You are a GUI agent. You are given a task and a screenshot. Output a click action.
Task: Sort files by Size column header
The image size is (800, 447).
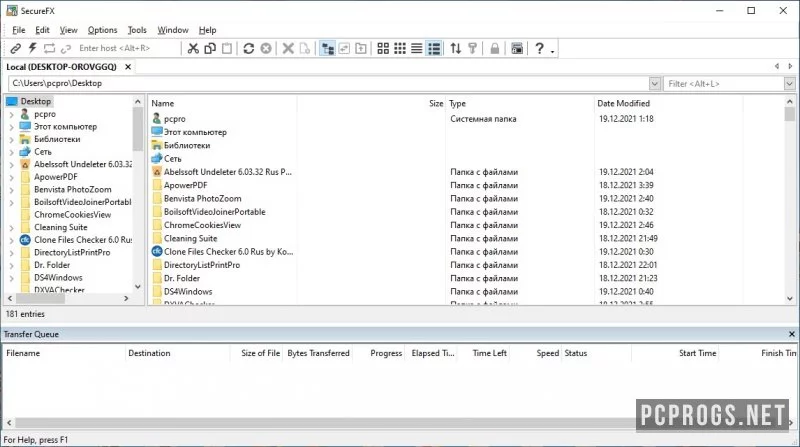click(x=371, y=103)
